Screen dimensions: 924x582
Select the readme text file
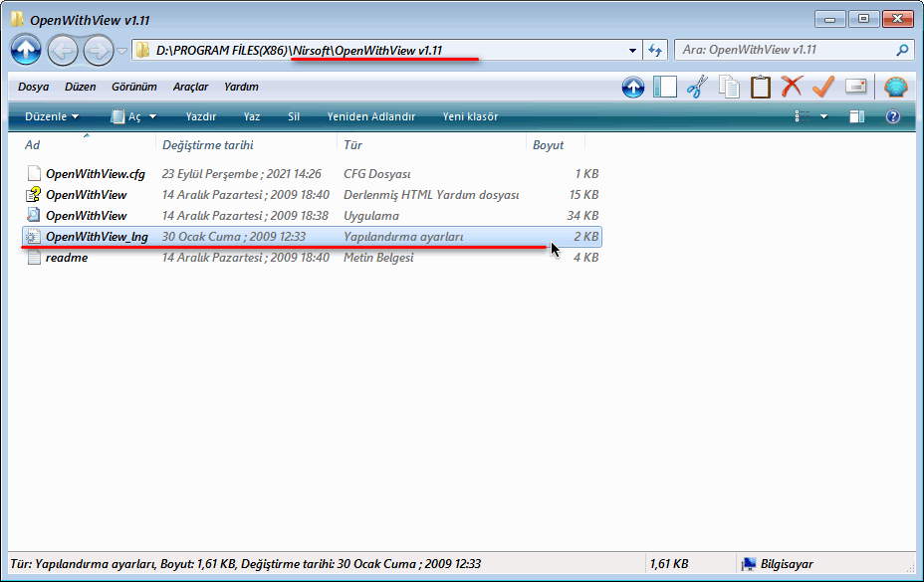coord(312,258)
